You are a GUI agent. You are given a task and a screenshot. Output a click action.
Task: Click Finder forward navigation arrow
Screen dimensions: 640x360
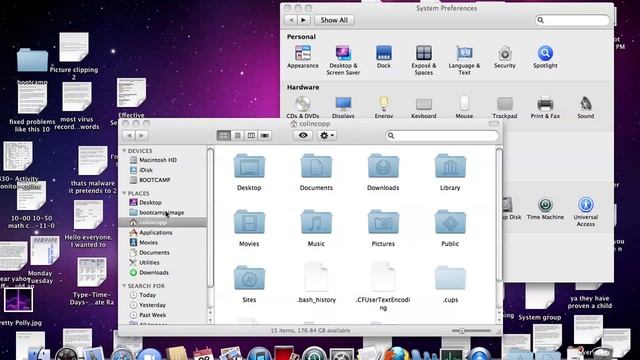[141, 136]
